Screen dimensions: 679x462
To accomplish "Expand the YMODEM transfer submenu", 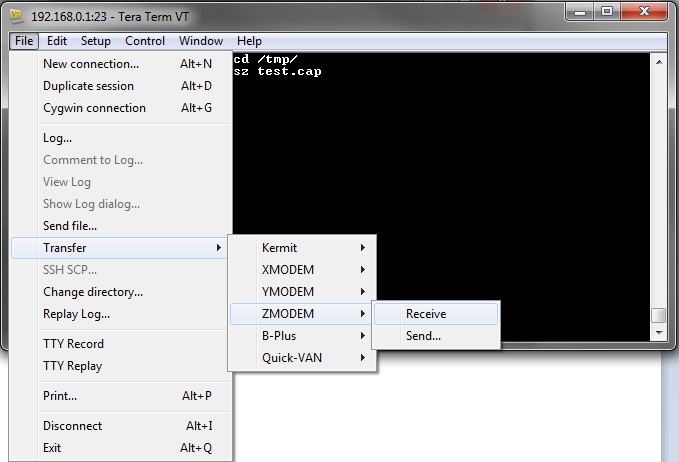I will tap(302, 292).
